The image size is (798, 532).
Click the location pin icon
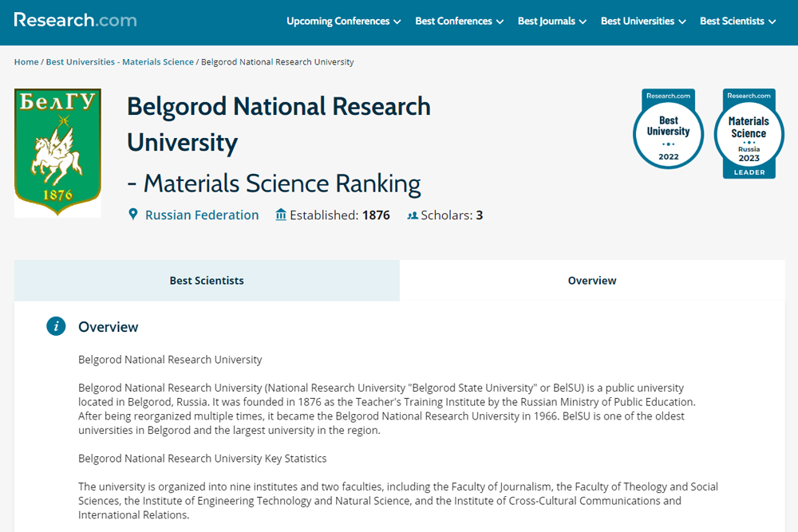[x=133, y=215]
